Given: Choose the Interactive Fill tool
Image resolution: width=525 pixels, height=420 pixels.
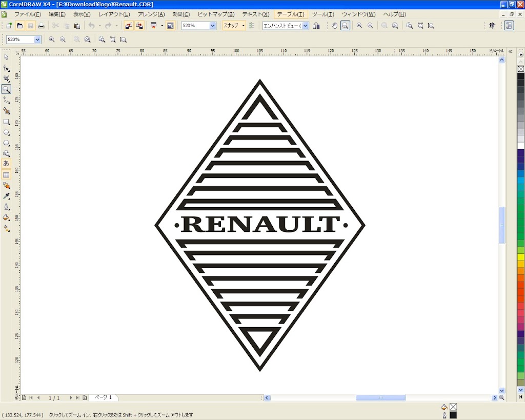Looking at the screenshot, I should [x=6, y=228].
